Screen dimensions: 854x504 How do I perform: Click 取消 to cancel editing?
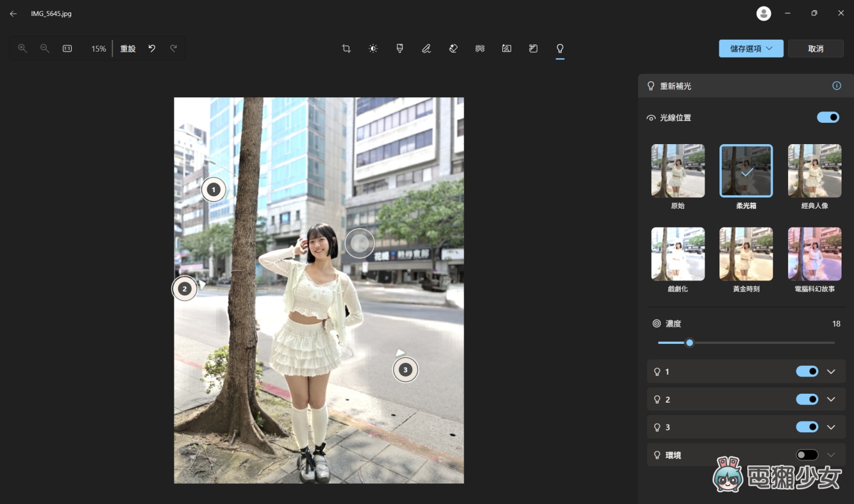pos(815,49)
